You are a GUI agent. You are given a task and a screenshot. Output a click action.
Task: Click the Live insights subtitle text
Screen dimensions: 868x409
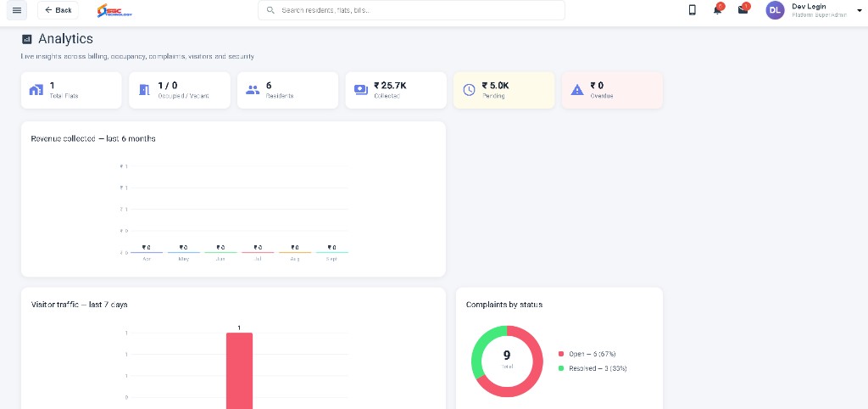tap(137, 57)
